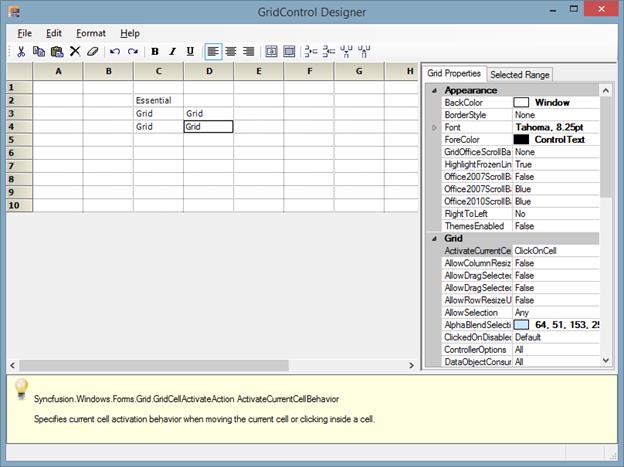Open the Help menu
This screenshot has width=624, height=467.
click(x=130, y=33)
